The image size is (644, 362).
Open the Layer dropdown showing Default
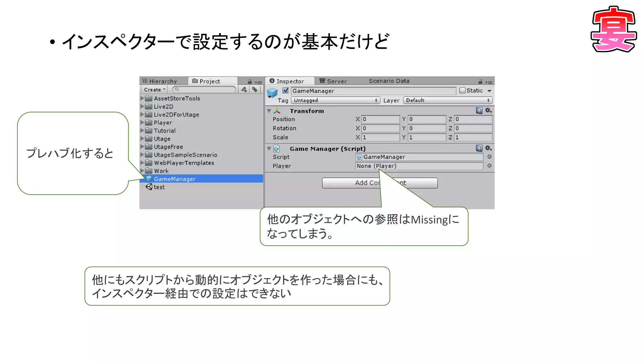click(448, 100)
